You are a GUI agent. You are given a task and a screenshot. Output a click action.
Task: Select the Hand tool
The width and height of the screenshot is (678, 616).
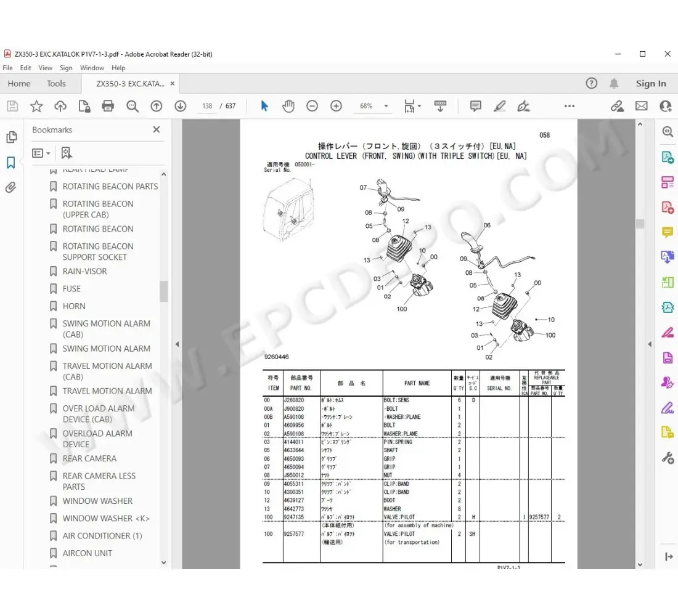288,106
